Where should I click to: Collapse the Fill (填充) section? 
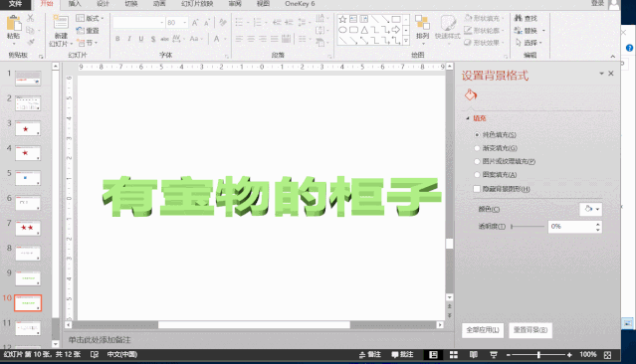[468, 118]
